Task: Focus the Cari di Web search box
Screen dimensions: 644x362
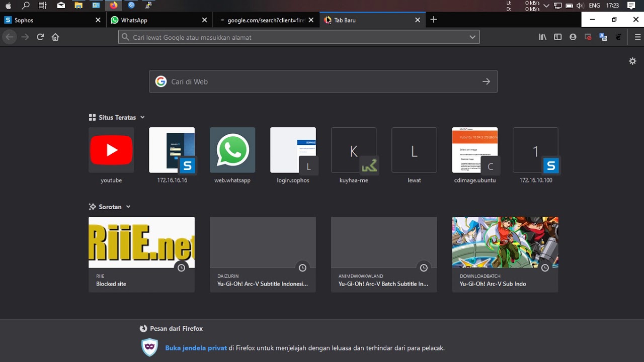Action: tap(323, 81)
